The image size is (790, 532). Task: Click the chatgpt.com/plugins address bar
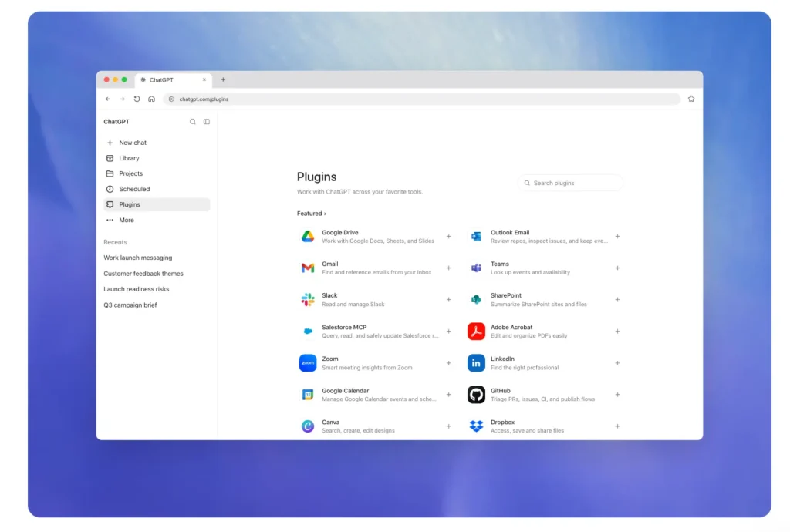[422, 99]
